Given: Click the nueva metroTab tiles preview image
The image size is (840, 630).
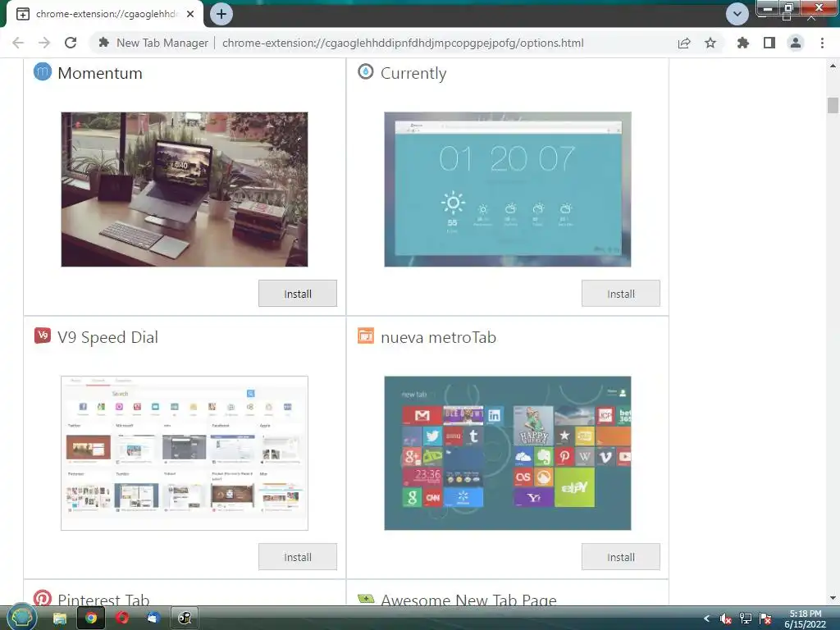Looking at the screenshot, I should 507,453.
